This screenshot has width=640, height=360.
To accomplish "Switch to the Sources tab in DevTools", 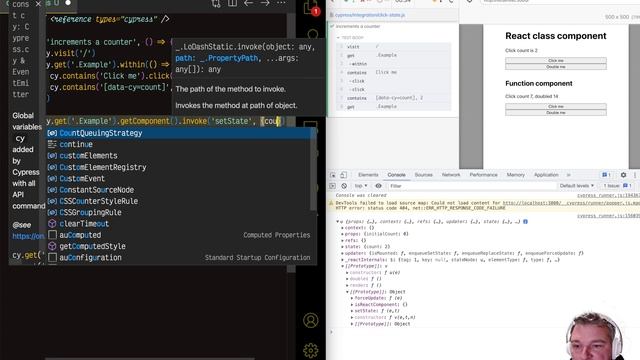I will pos(423,175).
